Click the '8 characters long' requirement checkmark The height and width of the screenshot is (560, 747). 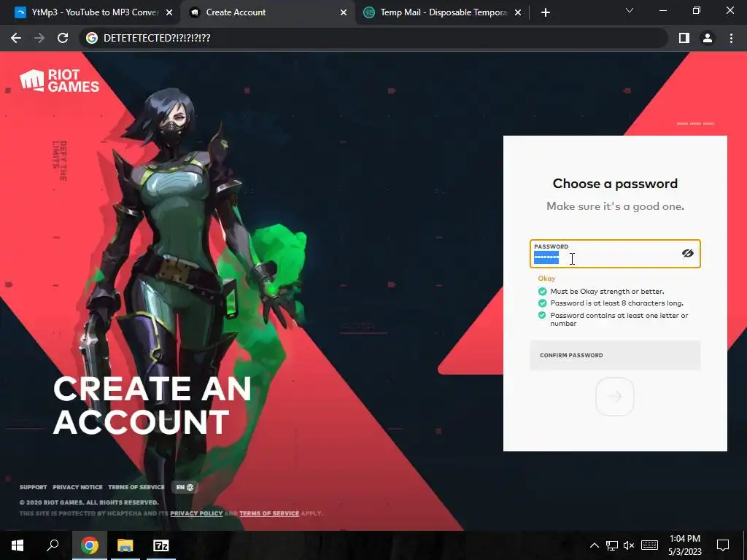pos(542,303)
